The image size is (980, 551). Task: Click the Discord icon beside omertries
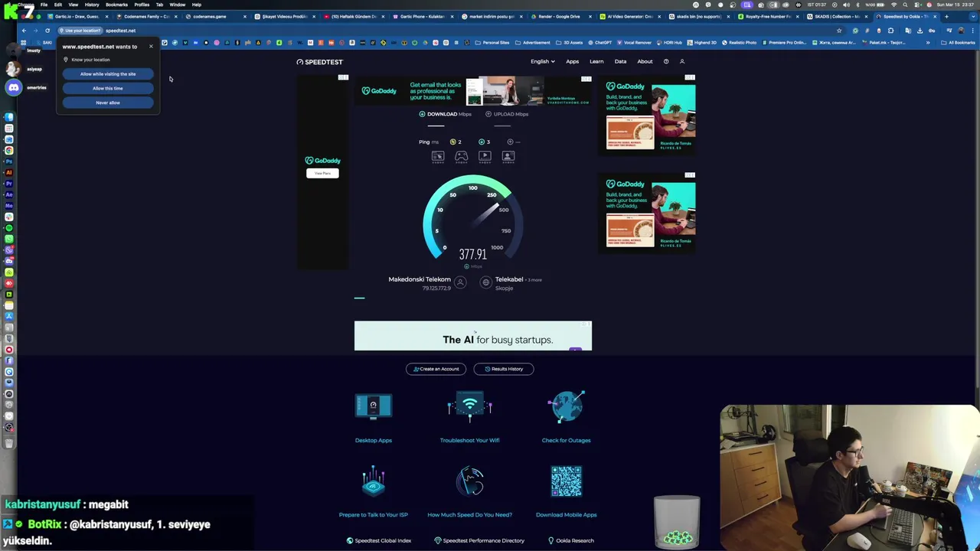[x=14, y=87]
